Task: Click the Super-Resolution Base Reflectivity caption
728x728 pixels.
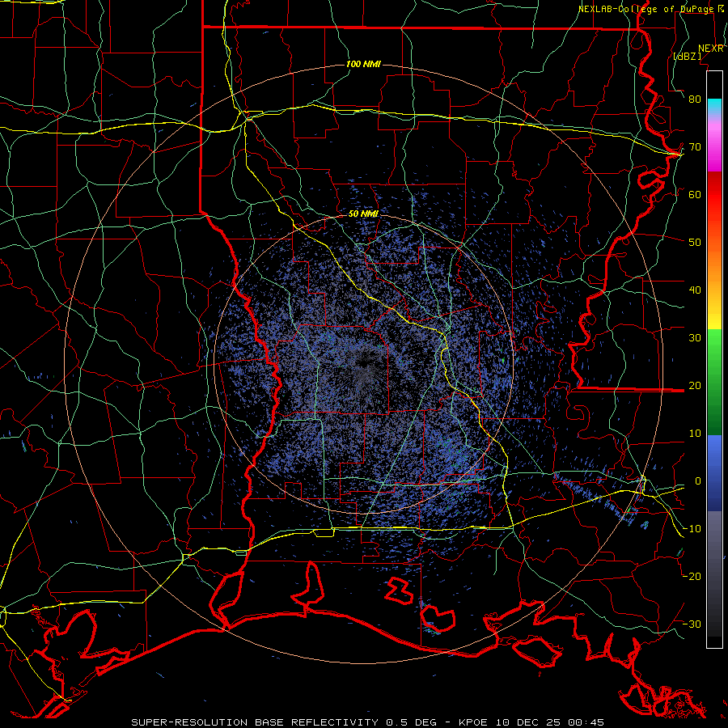Action: 368,722
